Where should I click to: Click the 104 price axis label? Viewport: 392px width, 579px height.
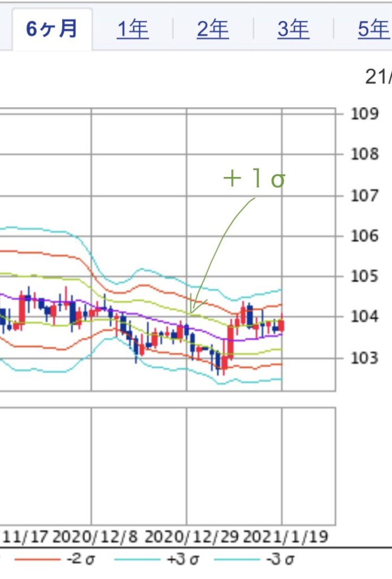365,317
